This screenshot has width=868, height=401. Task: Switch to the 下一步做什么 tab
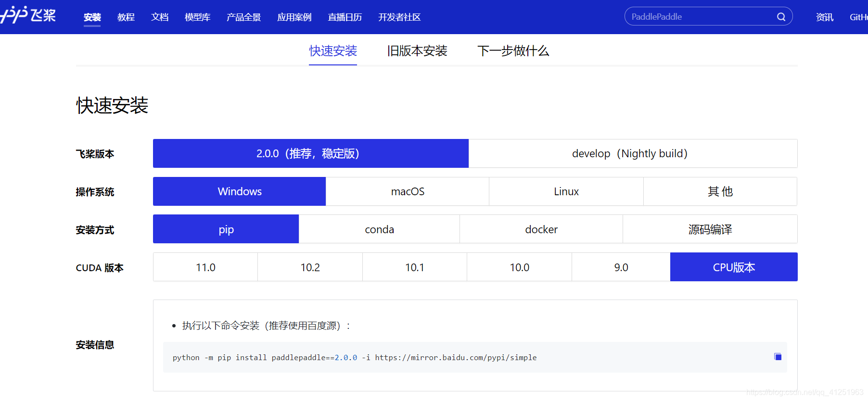[513, 51]
